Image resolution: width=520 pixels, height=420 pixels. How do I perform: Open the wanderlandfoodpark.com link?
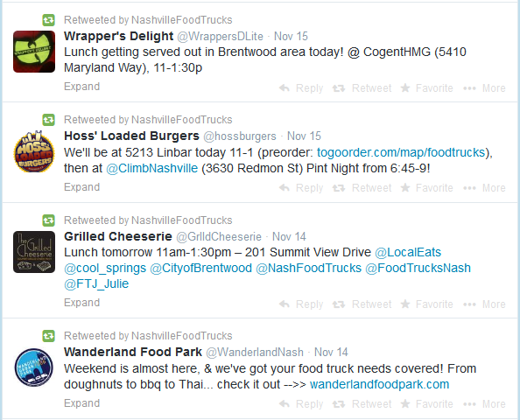click(x=379, y=384)
